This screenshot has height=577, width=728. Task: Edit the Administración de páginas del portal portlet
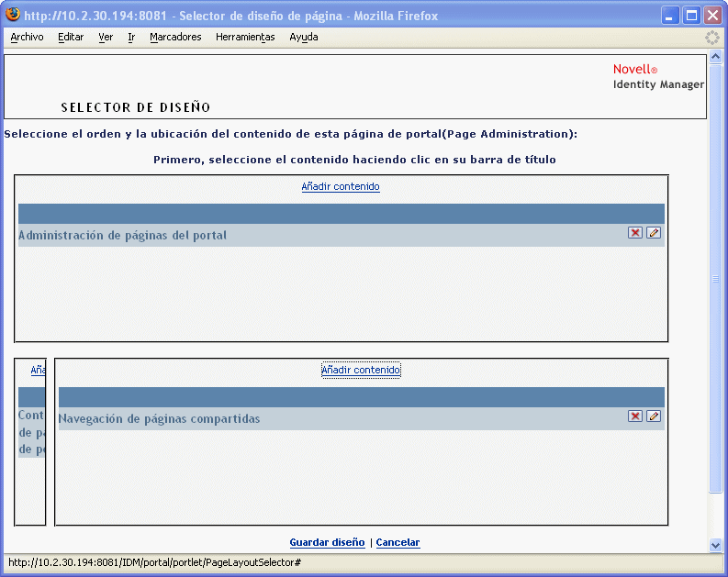click(654, 233)
